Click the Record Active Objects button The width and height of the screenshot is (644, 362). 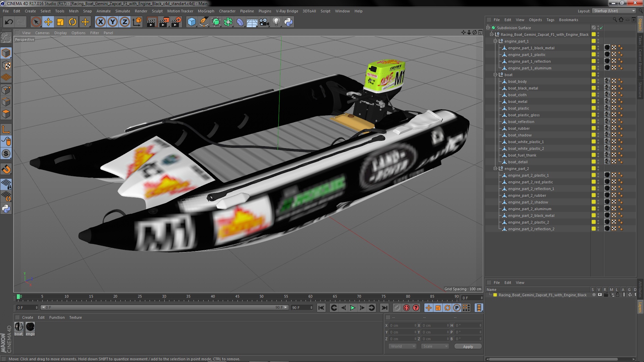[x=397, y=308]
